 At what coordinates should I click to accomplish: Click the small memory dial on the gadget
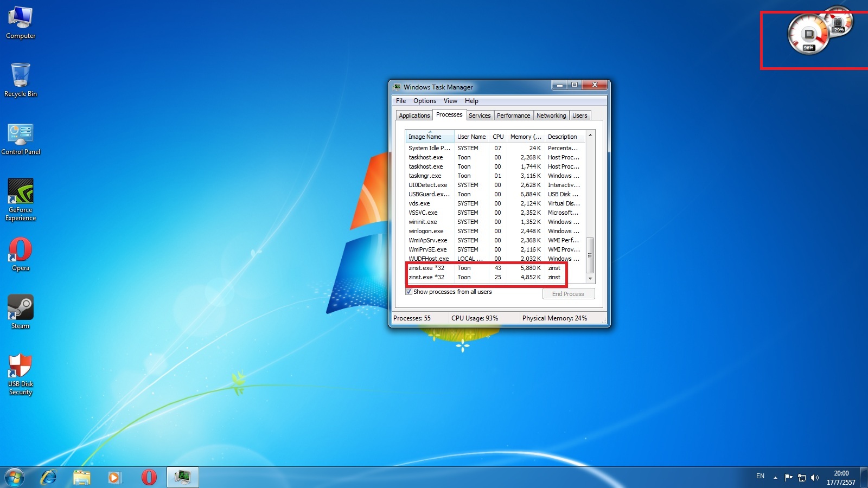click(x=839, y=22)
